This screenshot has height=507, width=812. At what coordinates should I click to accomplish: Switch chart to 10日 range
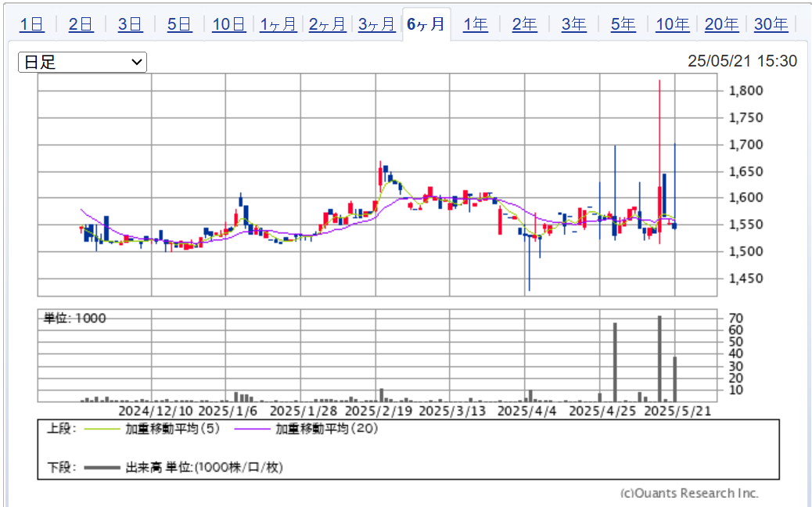tap(228, 24)
